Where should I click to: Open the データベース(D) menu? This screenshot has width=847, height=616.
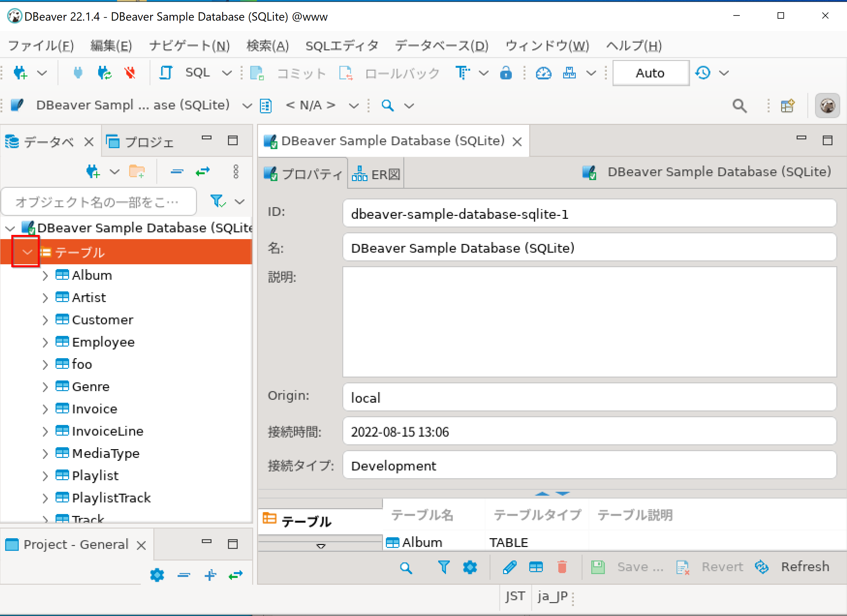point(442,45)
